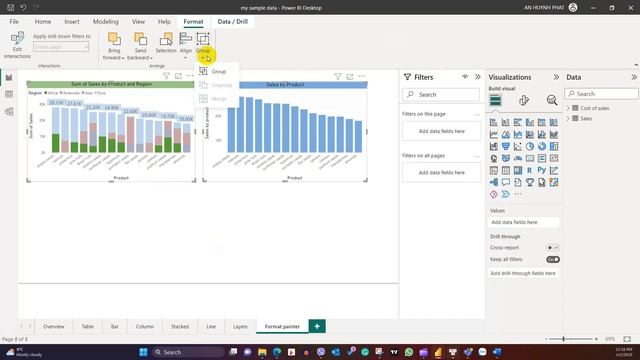
Task: Collapse the Visualizations pane with chevrons
Action: (556, 77)
